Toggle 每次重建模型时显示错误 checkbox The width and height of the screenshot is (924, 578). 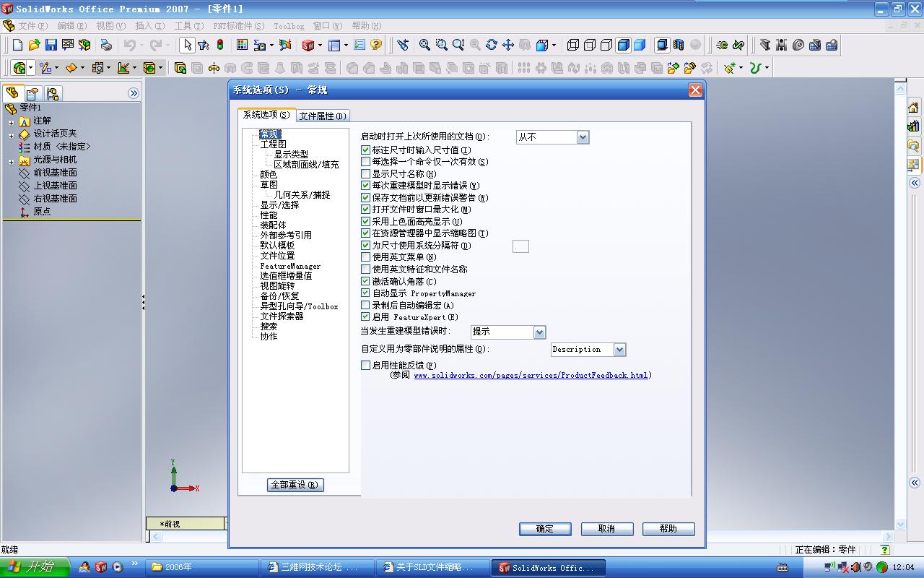pos(365,186)
